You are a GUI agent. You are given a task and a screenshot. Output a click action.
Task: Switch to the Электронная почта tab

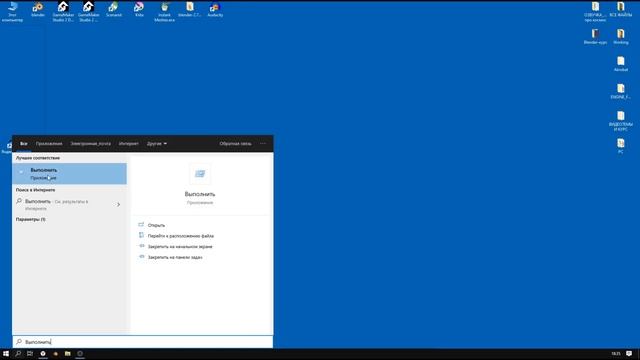(91, 144)
